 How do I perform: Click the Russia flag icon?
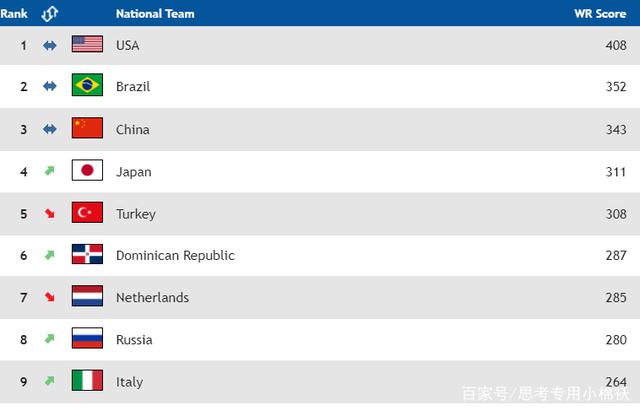(x=87, y=339)
